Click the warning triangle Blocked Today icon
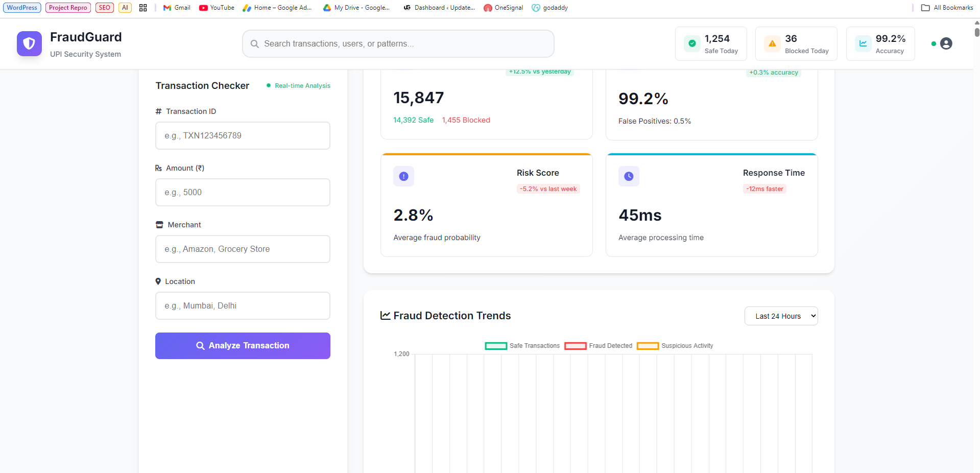Image resolution: width=980 pixels, height=473 pixels. (772, 43)
